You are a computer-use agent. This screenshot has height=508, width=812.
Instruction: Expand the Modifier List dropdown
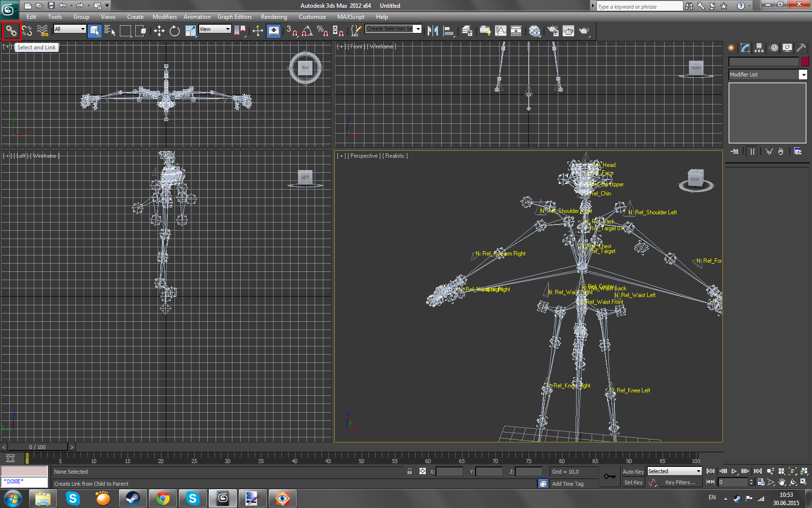coord(803,75)
